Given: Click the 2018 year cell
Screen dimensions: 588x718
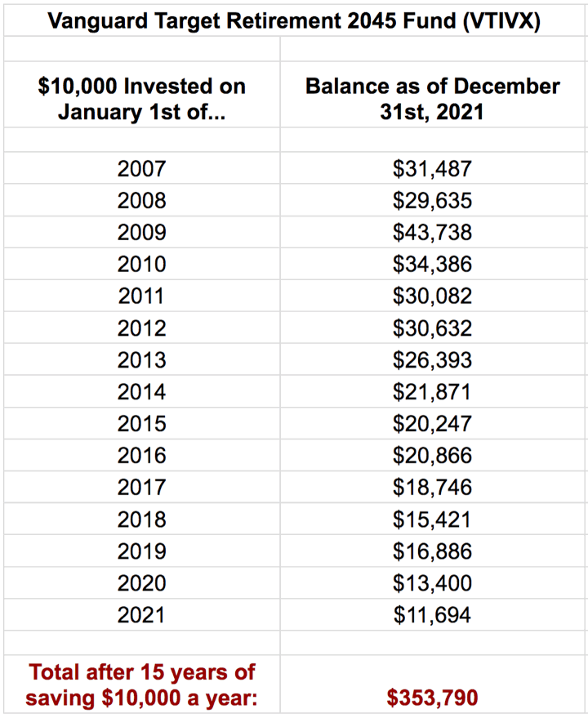Looking at the screenshot, I should coord(141,520).
